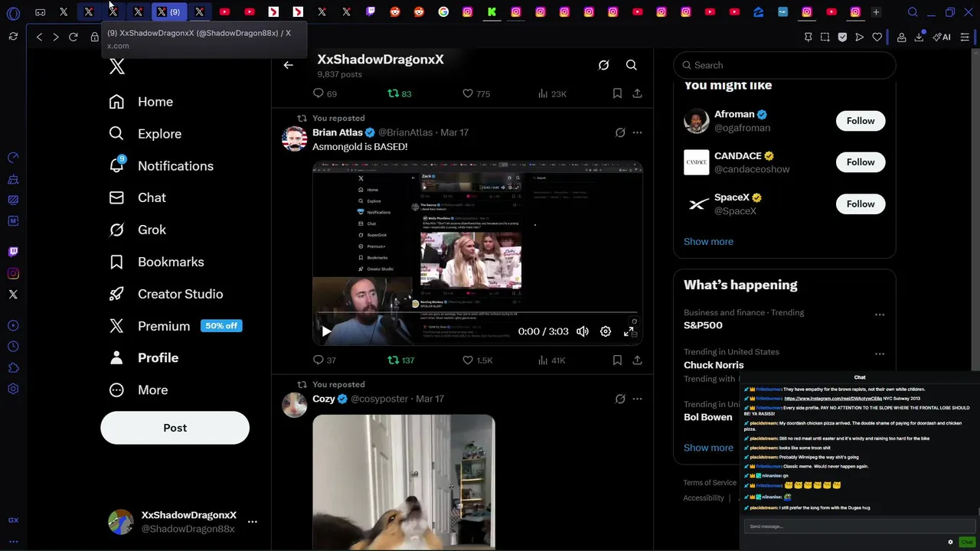The width and height of the screenshot is (980, 551).
Task: Open Profile in X navigation
Action: coord(144,358)
